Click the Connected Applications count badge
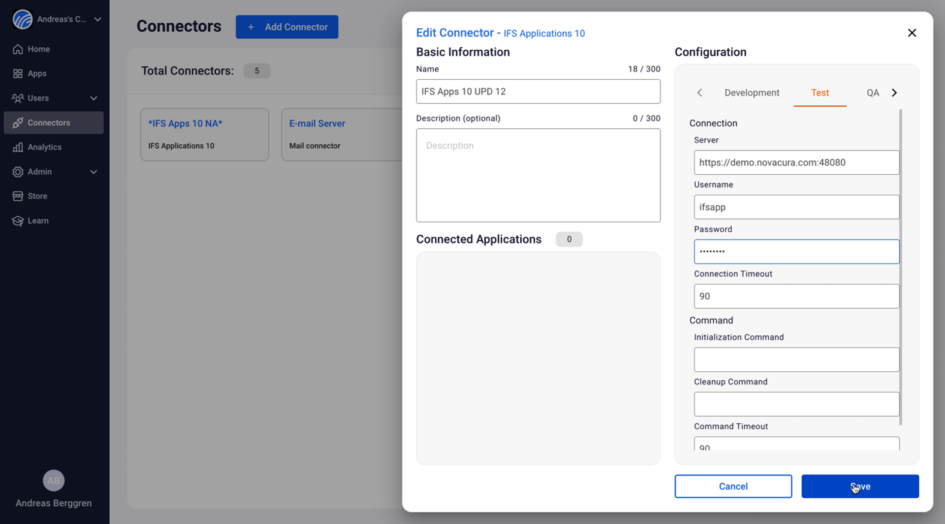Screen dimensions: 945x524 tap(569, 239)
